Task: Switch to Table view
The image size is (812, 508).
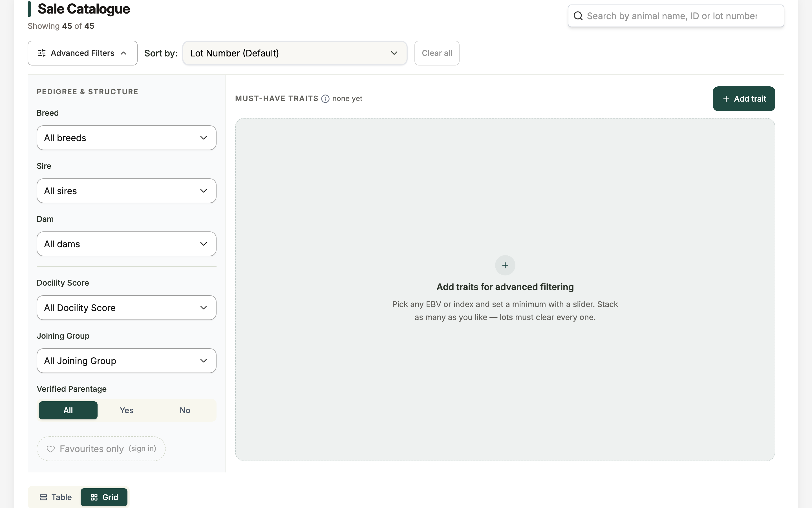Action: (55, 497)
